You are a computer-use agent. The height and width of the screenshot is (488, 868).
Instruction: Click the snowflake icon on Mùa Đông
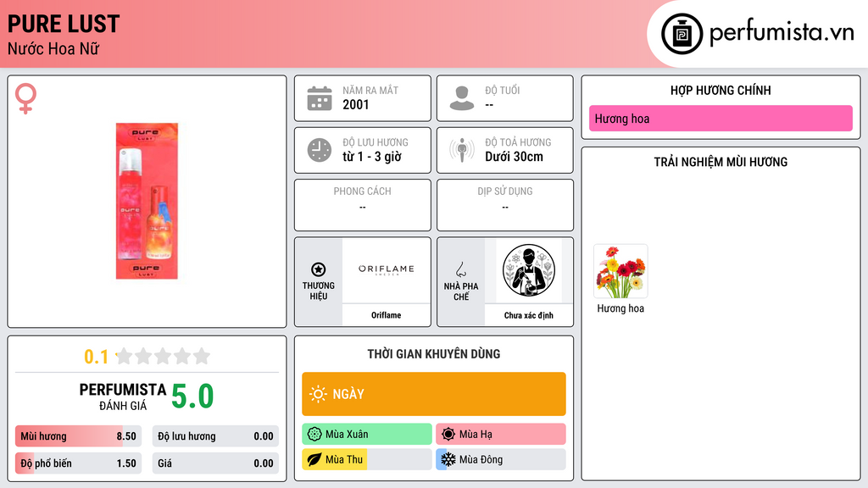pos(448,459)
